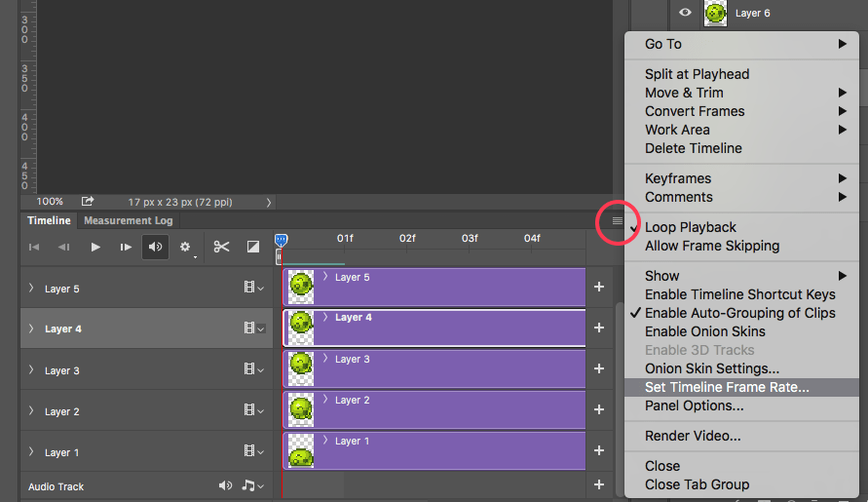Image resolution: width=868 pixels, height=502 pixels.
Task: Open Layer 4 filmstrip media menu
Action: click(254, 328)
